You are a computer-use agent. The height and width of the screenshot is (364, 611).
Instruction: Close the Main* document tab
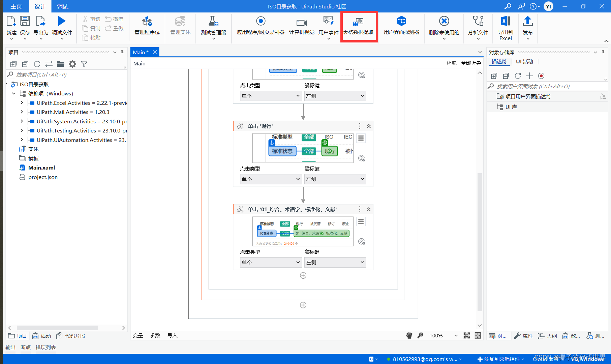point(155,52)
